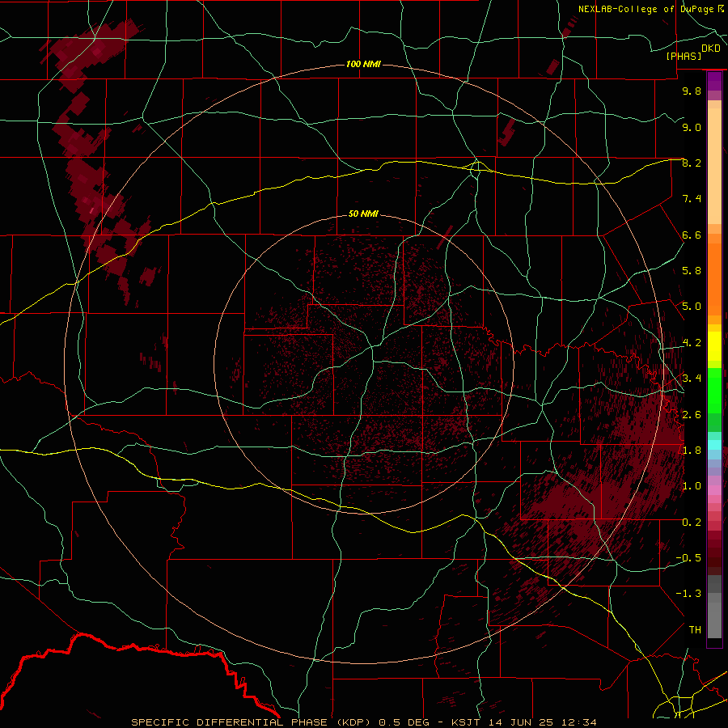Click the 6.6 scale value
Screen dimensions: 728x728
[692, 235]
